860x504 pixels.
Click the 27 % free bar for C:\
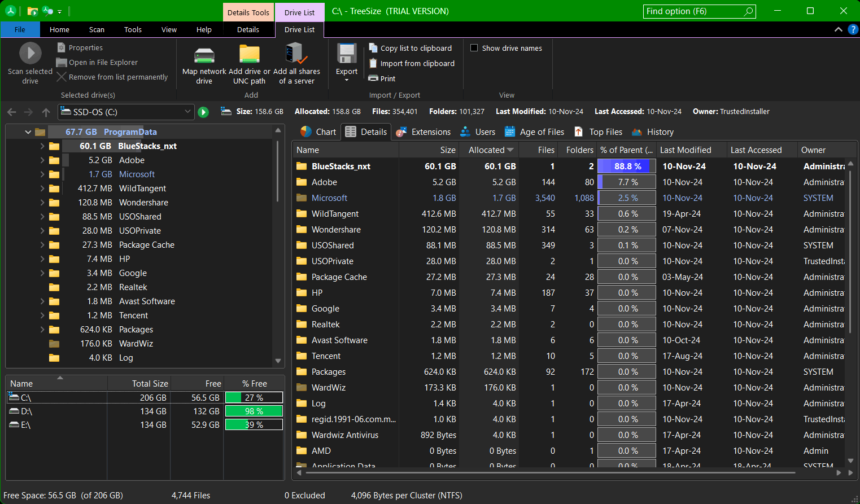click(x=254, y=397)
